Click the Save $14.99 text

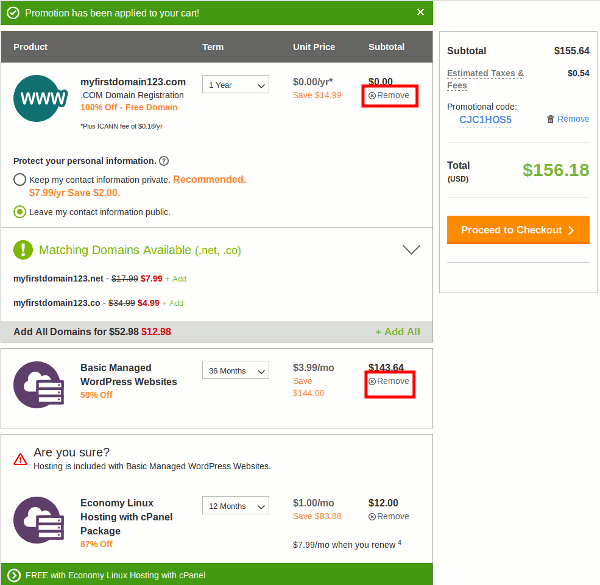[317, 95]
